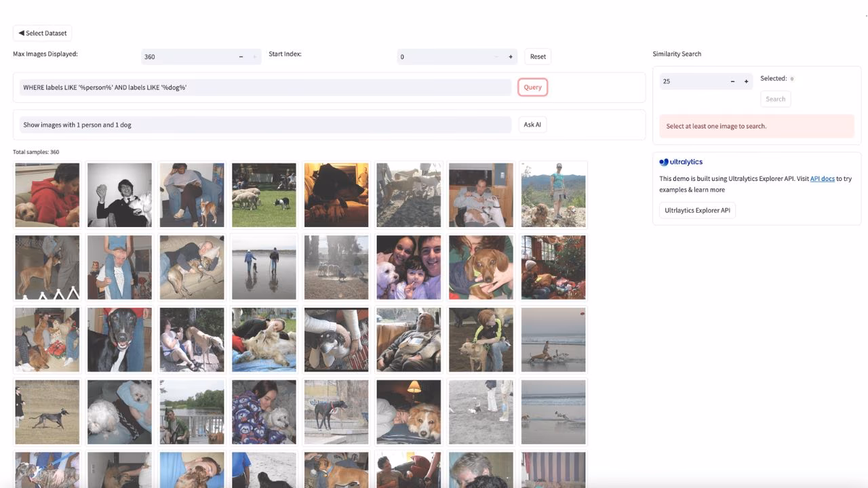
Task: Open the API docs link
Action: [x=822, y=179]
